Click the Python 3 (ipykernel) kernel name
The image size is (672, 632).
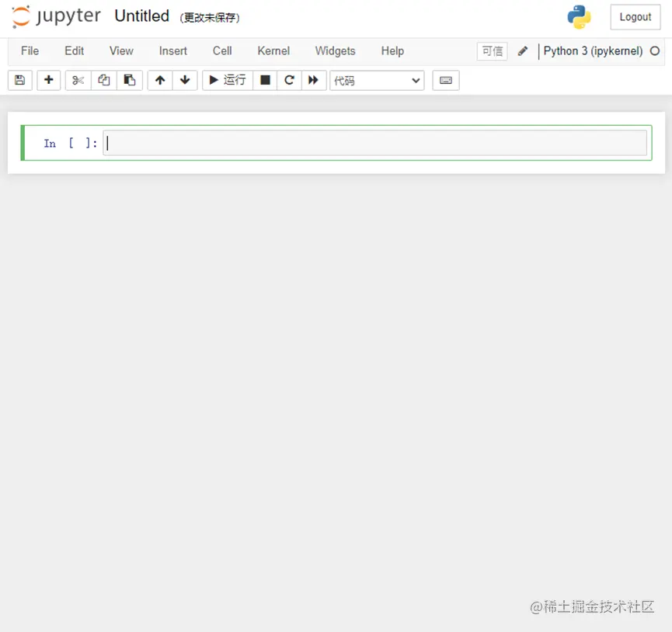pyautogui.click(x=593, y=51)
